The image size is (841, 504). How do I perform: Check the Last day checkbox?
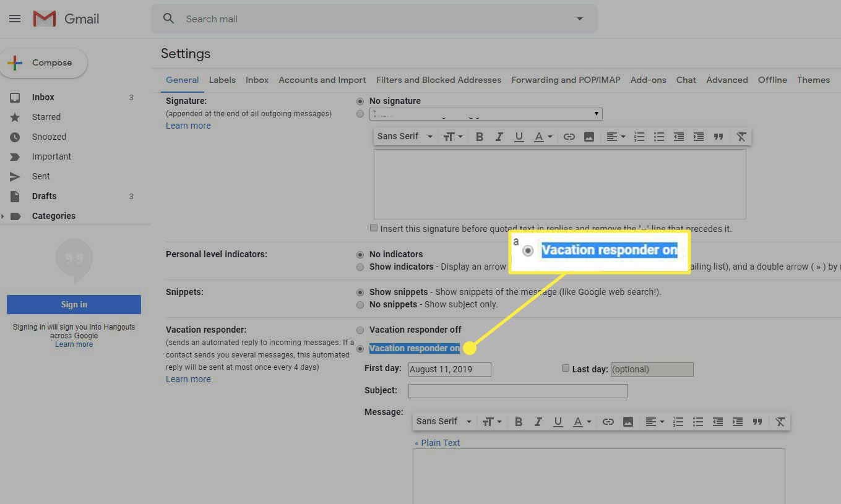(565, 368)
